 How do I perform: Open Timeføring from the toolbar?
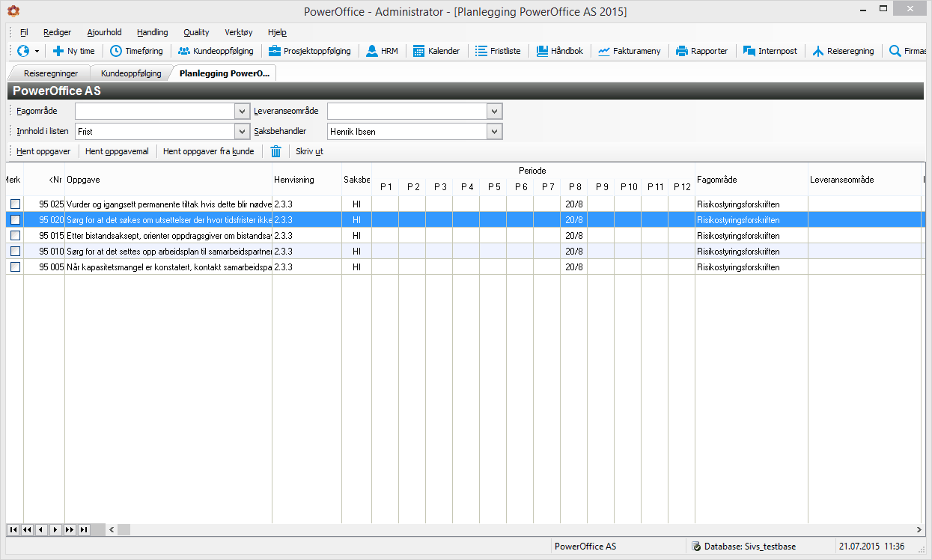135,51
